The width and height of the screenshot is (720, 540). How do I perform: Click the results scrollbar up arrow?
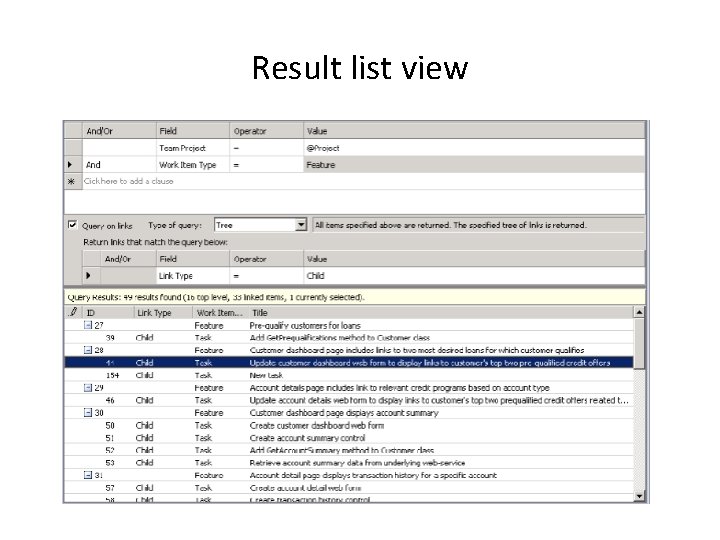click(x=639, y=312)
